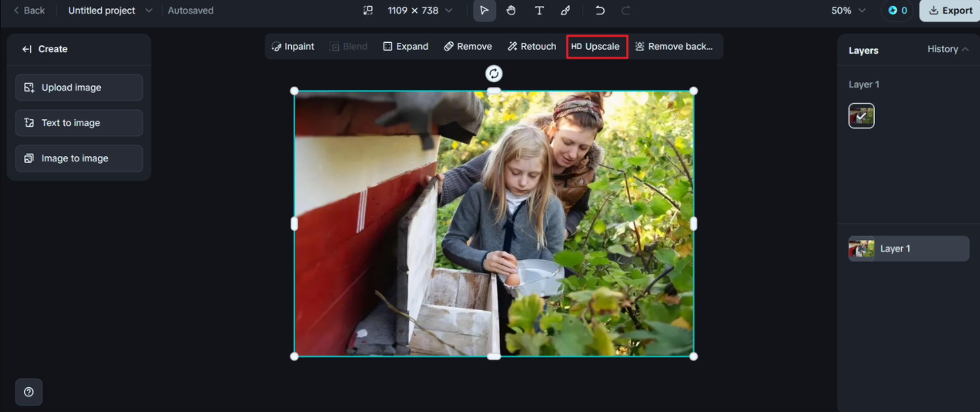
Task: Rotate the selected image
Action: tap(493, 74)
